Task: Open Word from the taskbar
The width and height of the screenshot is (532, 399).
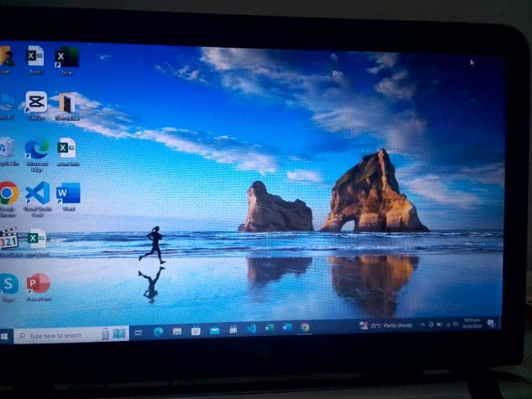Action: click(x=287, y=327)
